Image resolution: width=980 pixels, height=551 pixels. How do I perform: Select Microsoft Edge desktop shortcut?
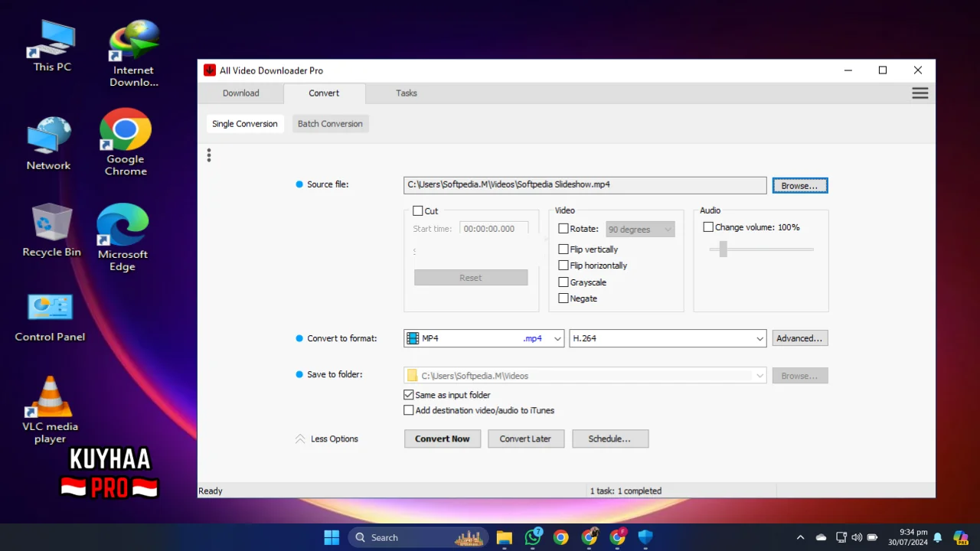[x=122, y=237]
